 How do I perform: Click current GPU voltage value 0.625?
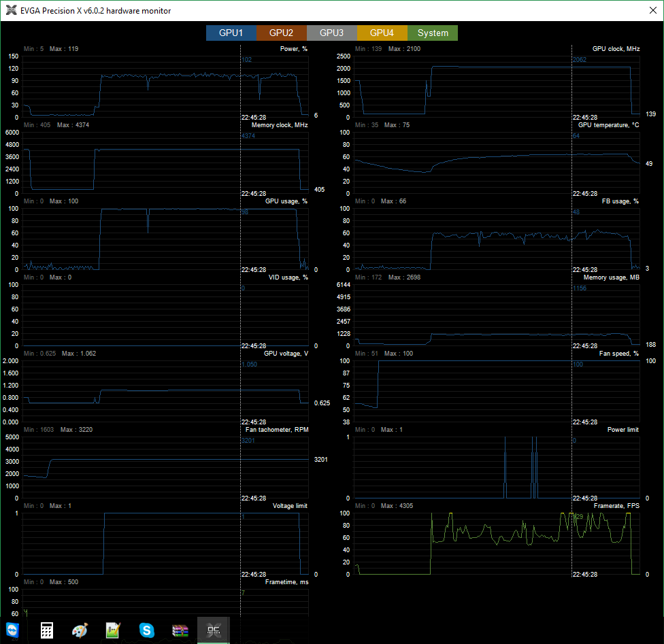tap(322, 403)
